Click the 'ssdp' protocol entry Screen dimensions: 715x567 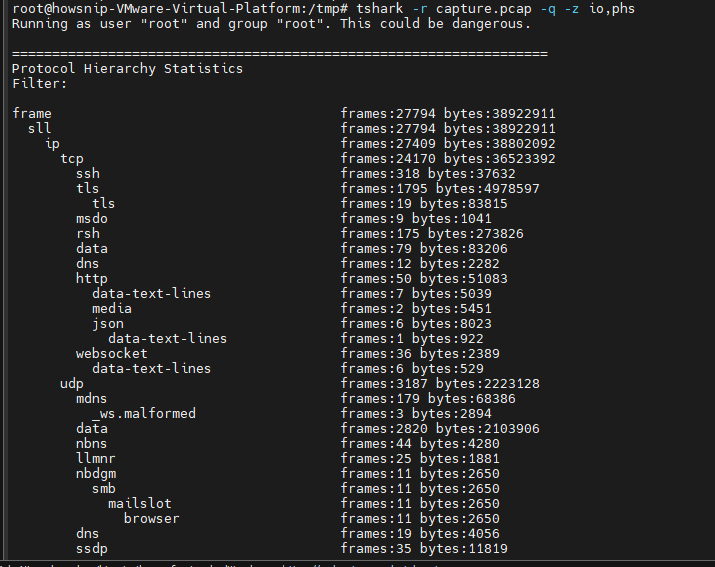click(92, 549)
